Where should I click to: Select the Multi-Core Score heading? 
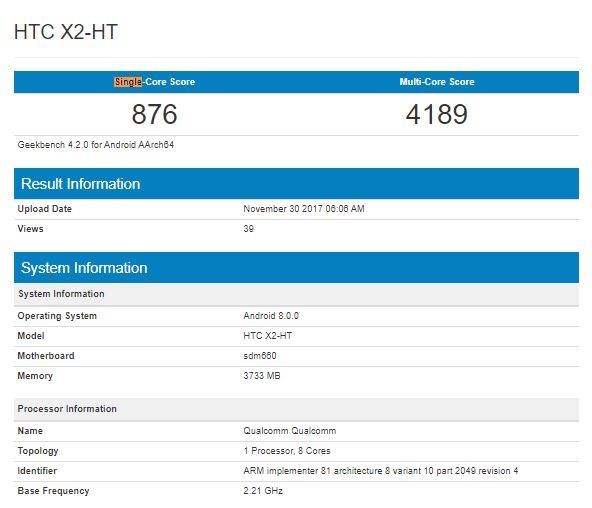tap(437, 82)
